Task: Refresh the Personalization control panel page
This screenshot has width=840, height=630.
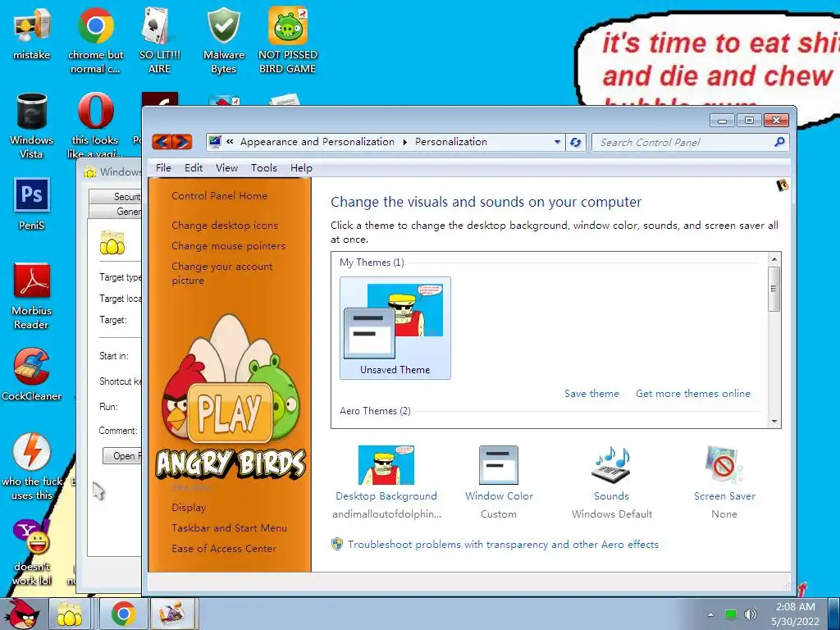Action: [576, 143]
